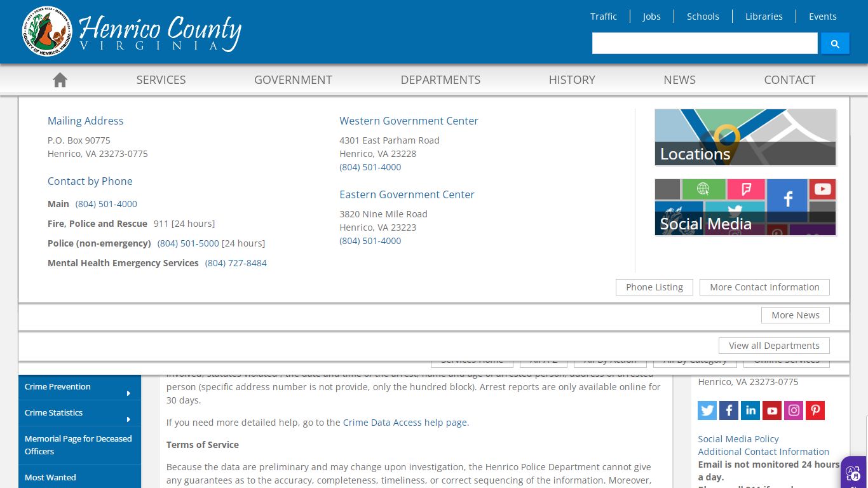
Task: Click Western Government Center phone number
Action: (x=370, y=167)
